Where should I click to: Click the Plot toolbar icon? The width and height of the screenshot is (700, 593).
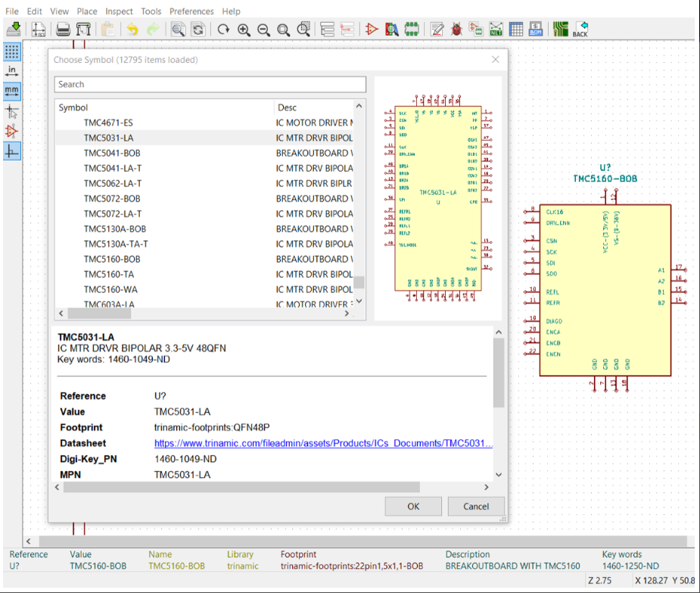click(x=83, y=30)
